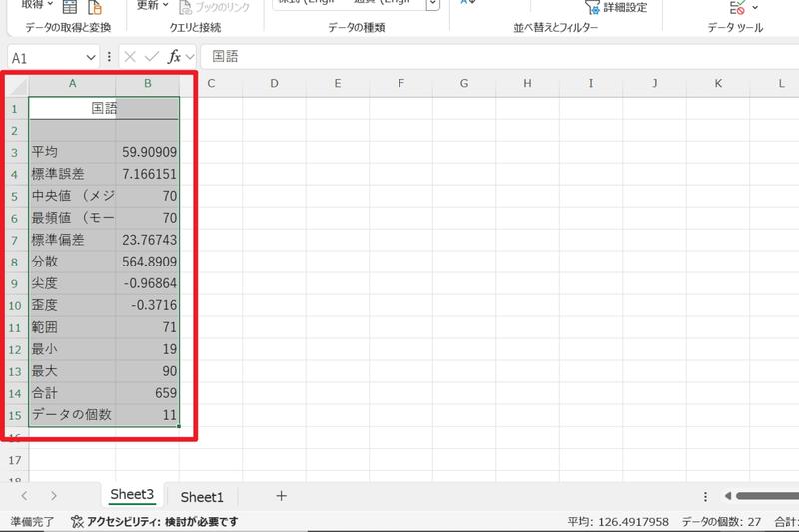Select column K header
This screenshot has height=532, width=799.
[x=718, y=84]
